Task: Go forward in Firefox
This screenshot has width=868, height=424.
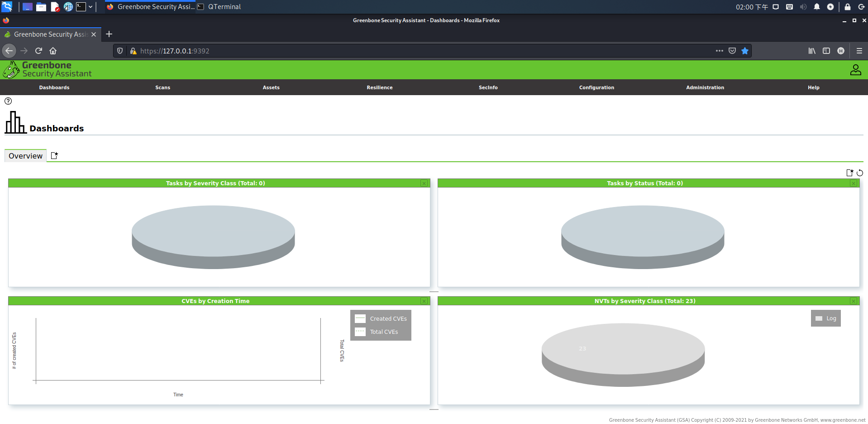Action: tap(24, 51)
